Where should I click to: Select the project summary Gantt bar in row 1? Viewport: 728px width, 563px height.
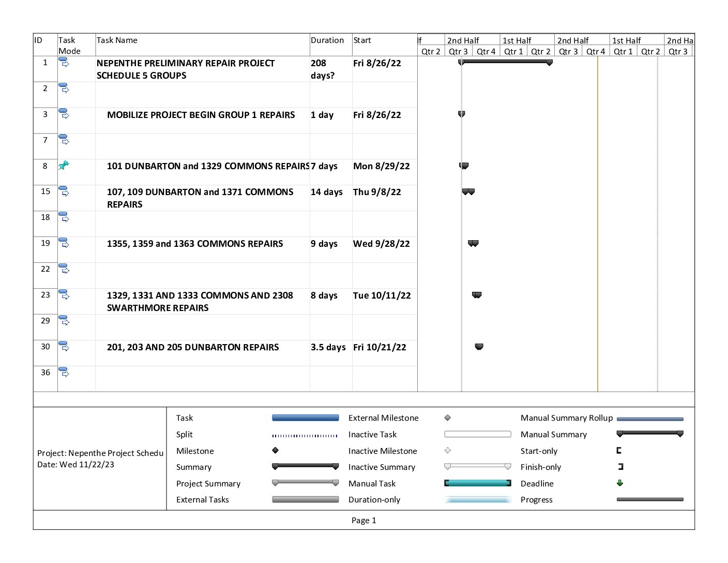505,62
